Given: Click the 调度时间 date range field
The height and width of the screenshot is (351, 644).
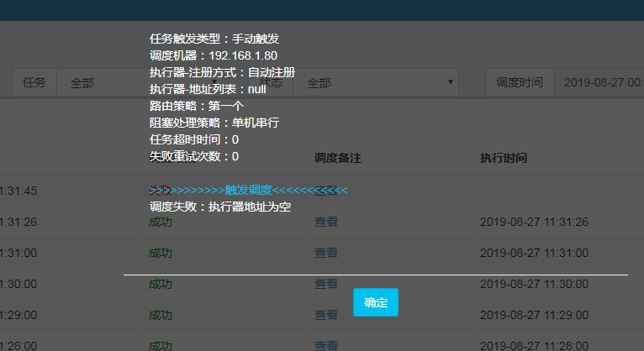Looking at the screenshot, I should coord(599,83).
